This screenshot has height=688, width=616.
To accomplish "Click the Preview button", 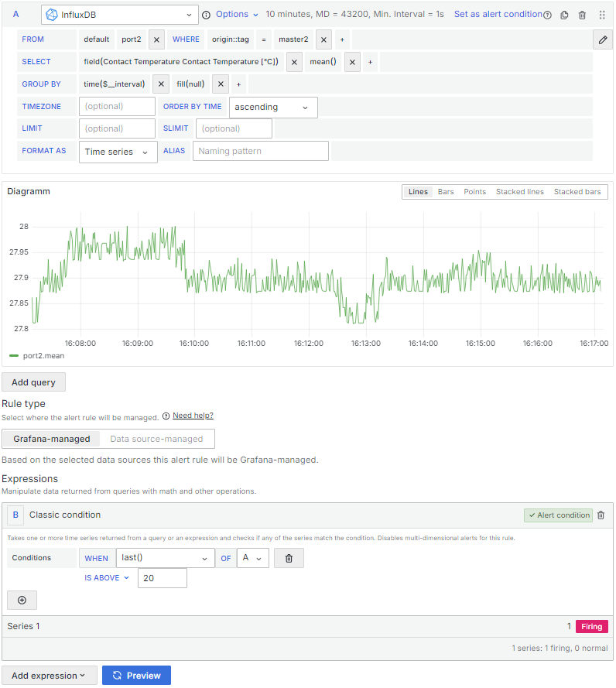I will point(136,676).
